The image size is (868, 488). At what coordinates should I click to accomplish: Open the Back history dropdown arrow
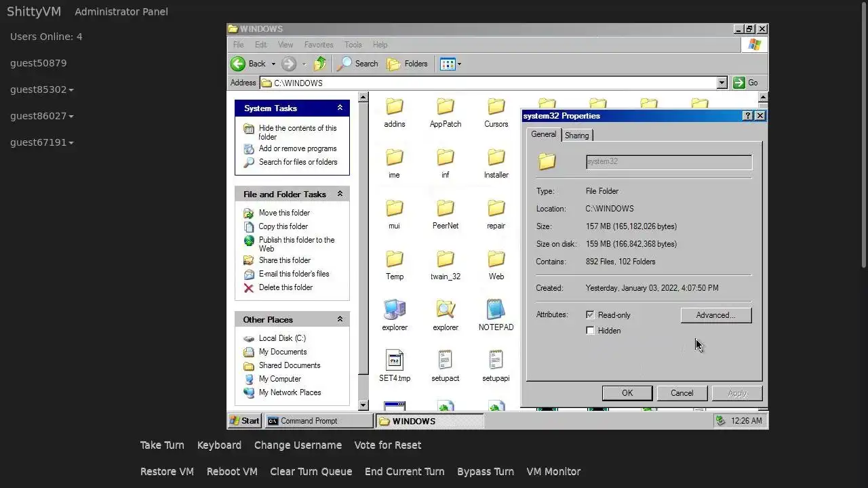273,64
